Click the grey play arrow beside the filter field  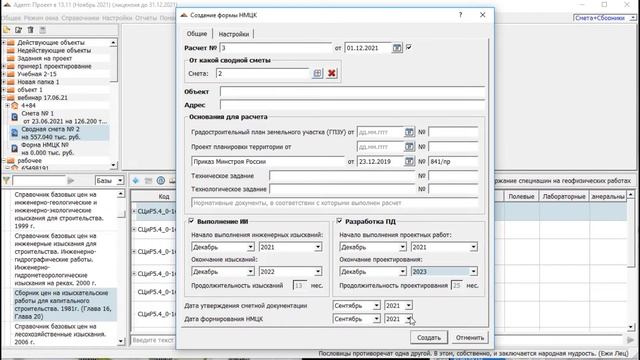(71, 180)
